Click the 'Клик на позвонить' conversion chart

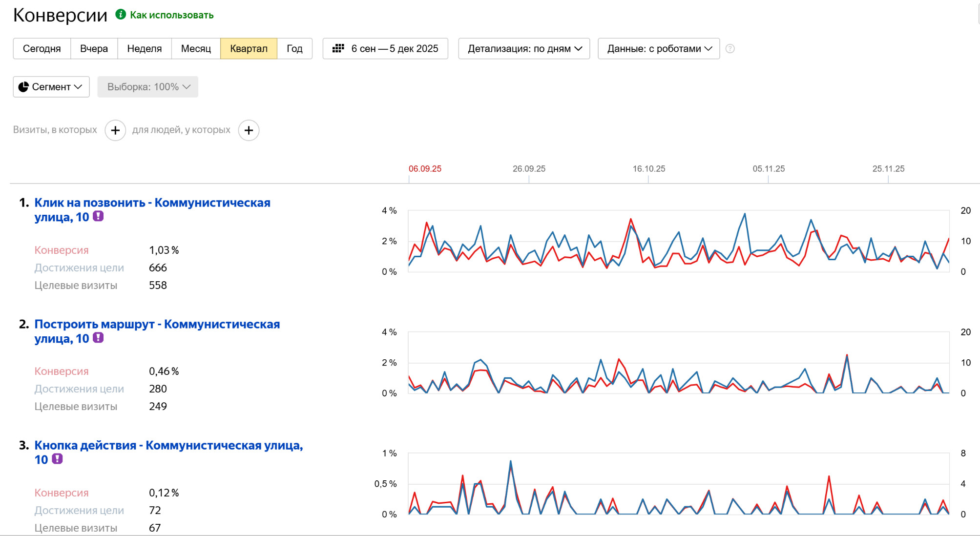[679, 241]
